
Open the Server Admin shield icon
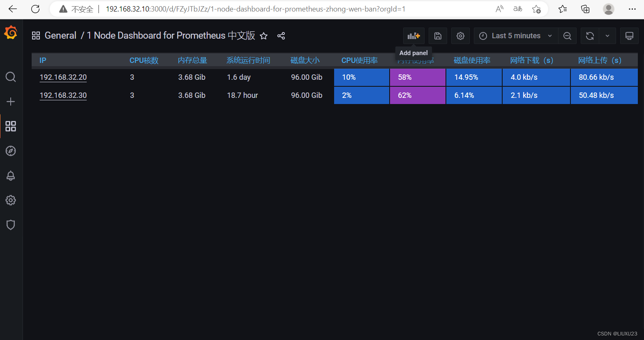tap(11, 225)
